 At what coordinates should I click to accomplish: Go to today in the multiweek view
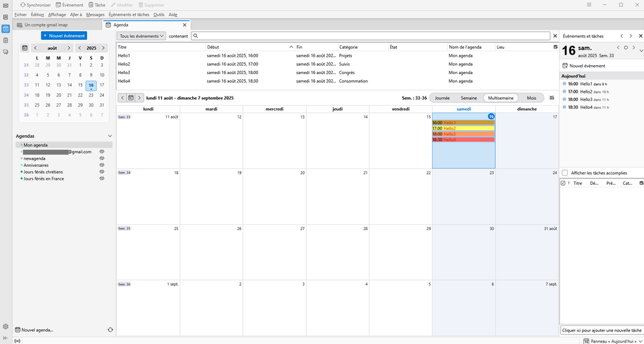pos(131,98)
